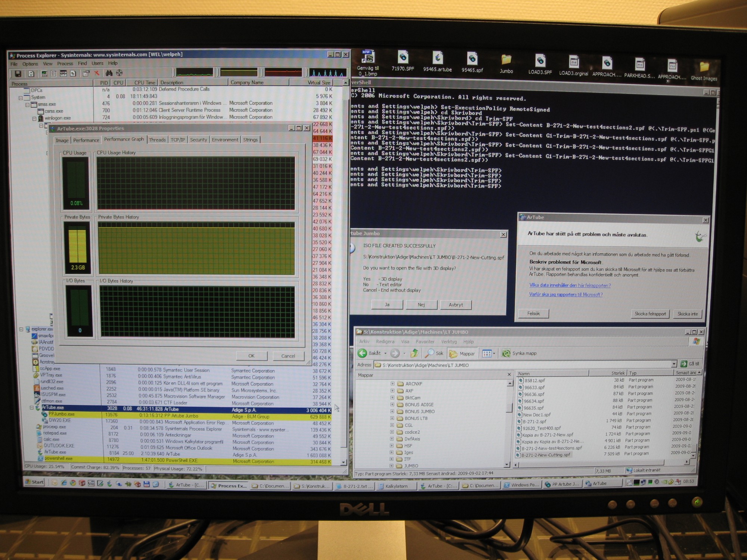Image resolution: width=747 pixels, height=560 pixels.
Task: Switch to the Threads tab
Action: pyautogui.click(x=157, y=140)
